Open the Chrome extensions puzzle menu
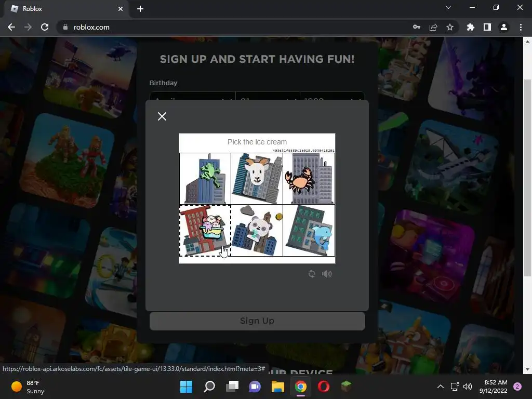The image size is (532, 399). click(x=471, y=27)
